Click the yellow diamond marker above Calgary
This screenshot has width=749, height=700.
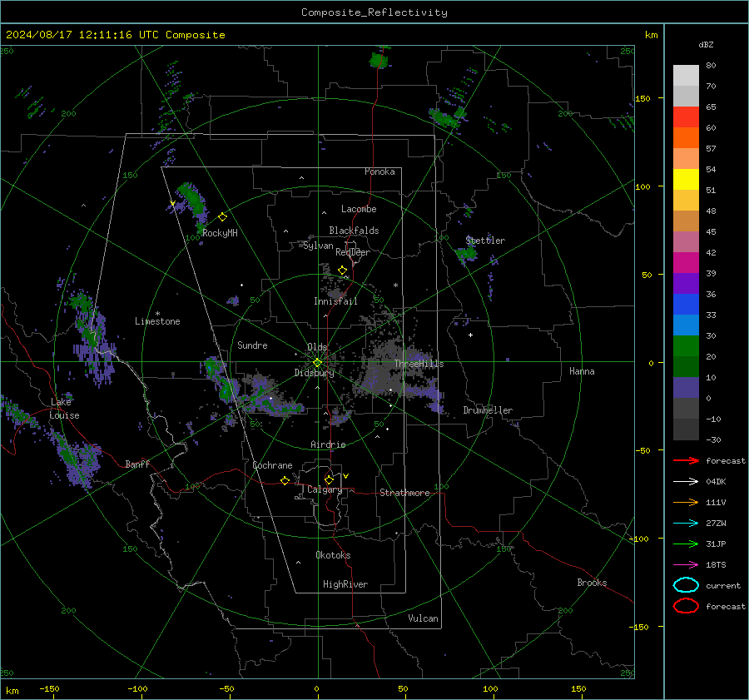tap(329, 479)
